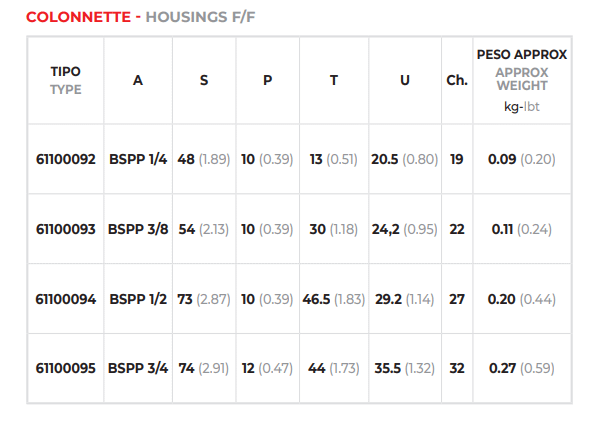Click the HOUSINGS F/F gray title text
Image resolution: width=604 pixels, height=423 pixels.
tap(200, 17)
